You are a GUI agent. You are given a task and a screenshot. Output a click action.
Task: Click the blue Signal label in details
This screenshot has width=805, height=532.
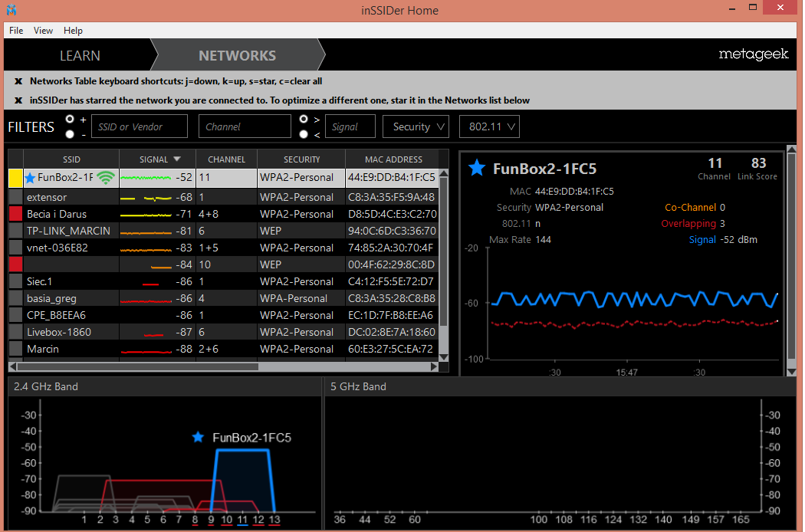point(701,239)
